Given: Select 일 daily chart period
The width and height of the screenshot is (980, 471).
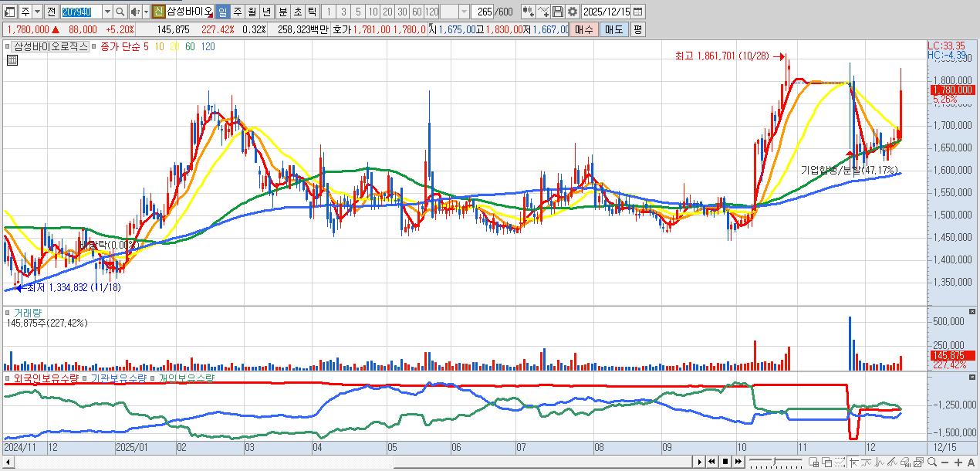Looking at the screenshot, I should pyautogui.click(x=222, y=12).
